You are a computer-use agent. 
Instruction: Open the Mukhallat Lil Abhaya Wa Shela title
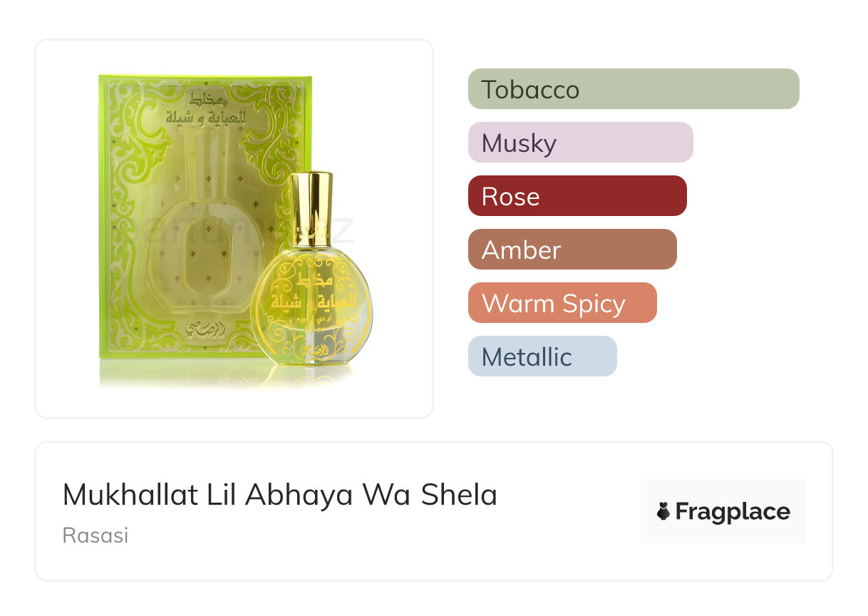pos(280,495)
